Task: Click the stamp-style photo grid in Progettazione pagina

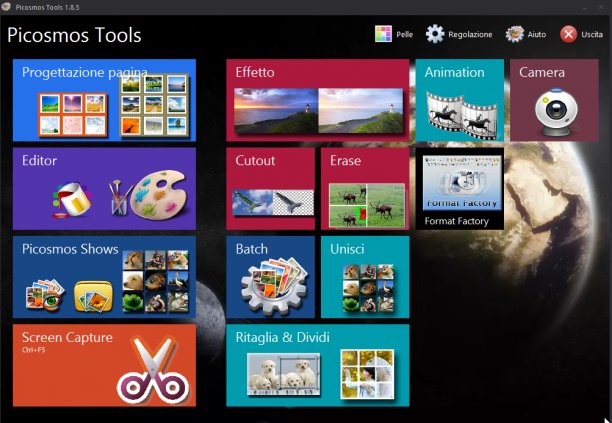Action: click(154, 105)
